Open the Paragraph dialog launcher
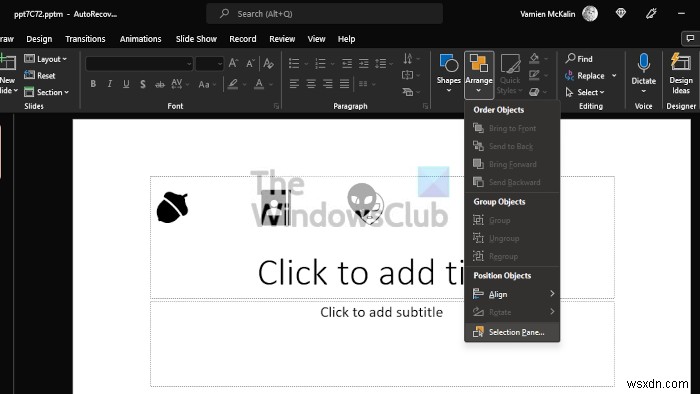This screenshot has height=394, width=700. click(x=425, y=106)
